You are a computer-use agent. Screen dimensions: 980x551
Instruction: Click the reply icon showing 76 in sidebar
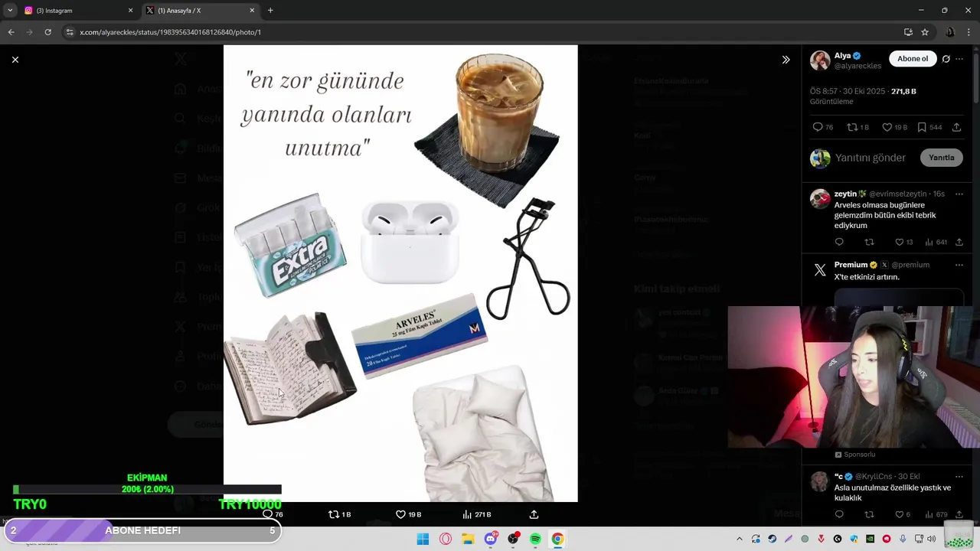pyautogui.click(x=823, y=127)
